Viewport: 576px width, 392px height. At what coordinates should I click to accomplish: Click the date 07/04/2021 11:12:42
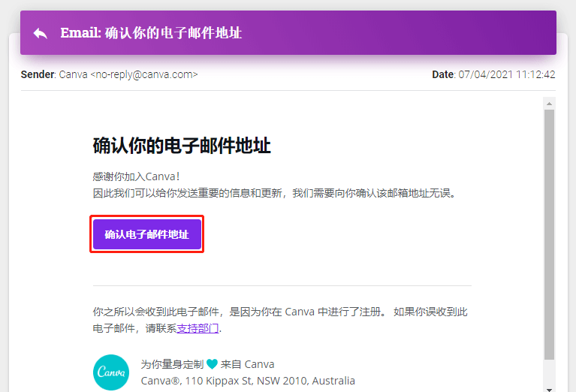tap(507, 74)
